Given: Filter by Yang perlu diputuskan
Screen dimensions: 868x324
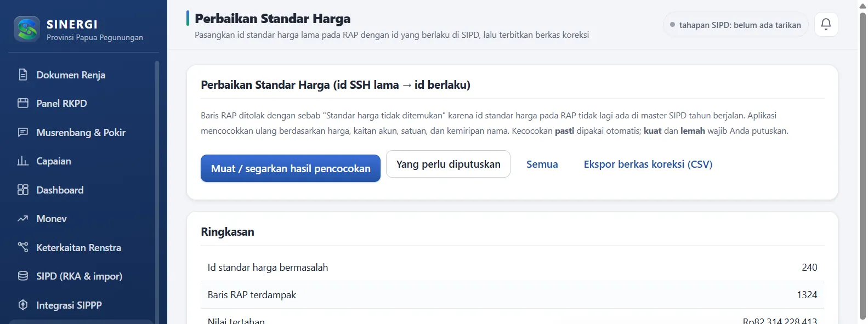Looking at the screenshot, I should pos(448,164).
